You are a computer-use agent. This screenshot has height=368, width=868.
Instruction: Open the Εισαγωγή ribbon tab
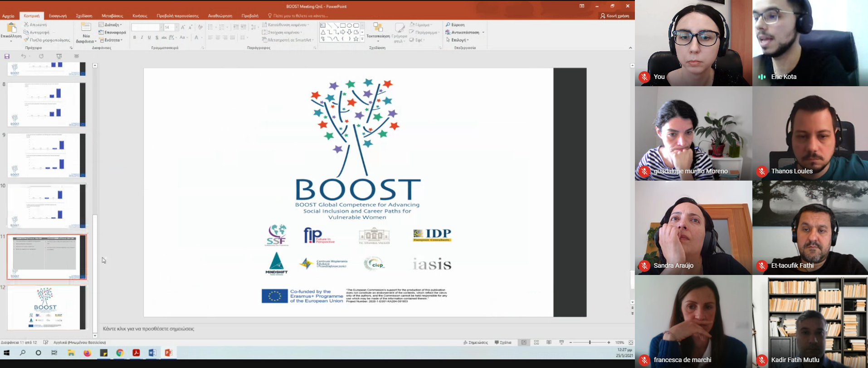tap(58, 16)
